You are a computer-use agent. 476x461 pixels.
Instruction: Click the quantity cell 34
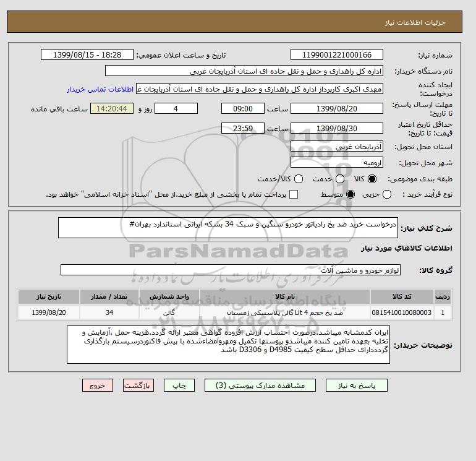point(109,312)
